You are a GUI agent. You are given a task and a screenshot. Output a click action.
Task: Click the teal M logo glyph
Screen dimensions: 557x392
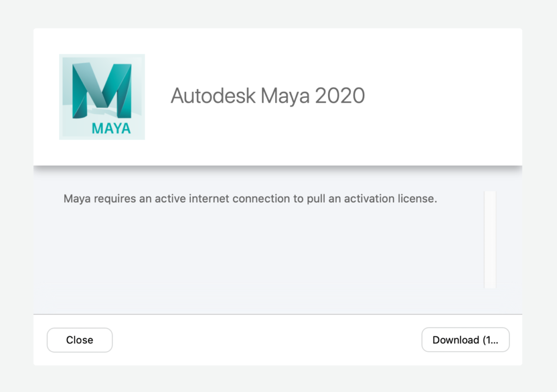pyautogui.click(x=102, y=91)
